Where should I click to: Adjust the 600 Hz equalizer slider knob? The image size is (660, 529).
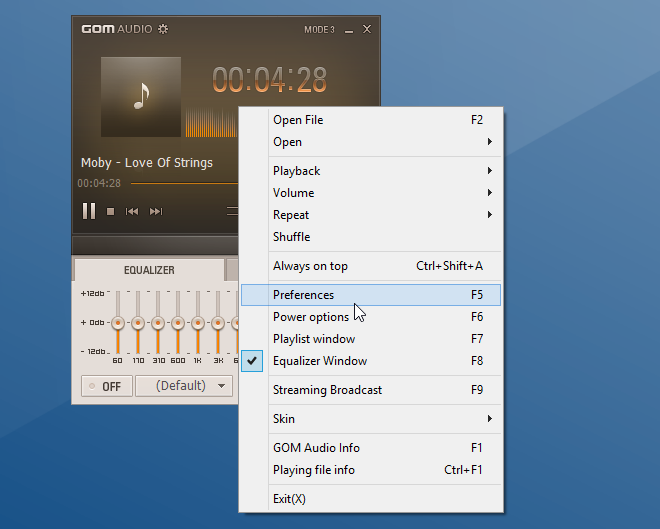coord(178,323)
